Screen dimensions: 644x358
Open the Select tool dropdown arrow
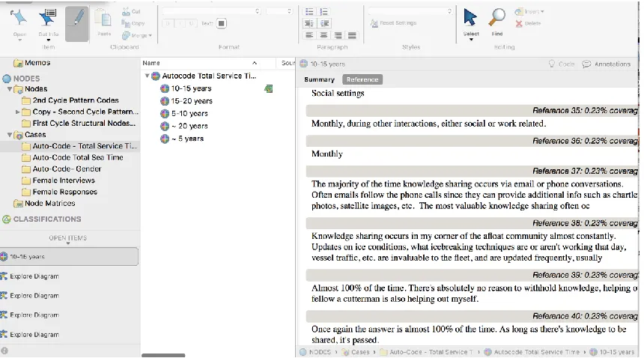coord(471,40)
